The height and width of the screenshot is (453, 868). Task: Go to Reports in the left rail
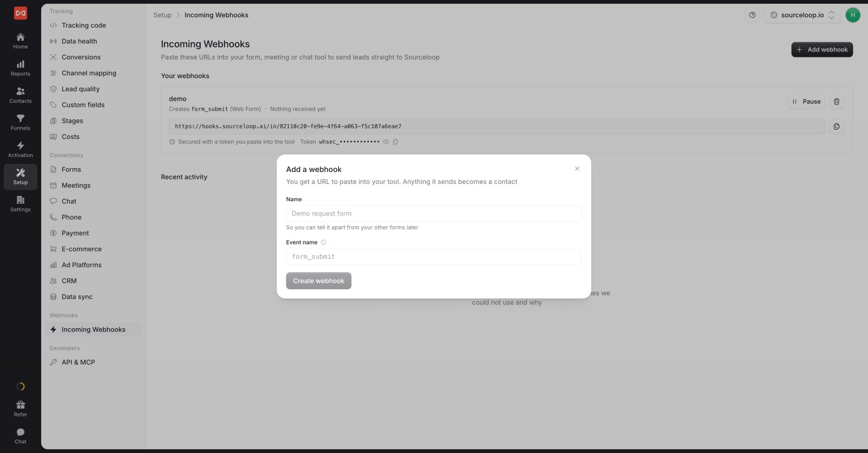[21, 68]
